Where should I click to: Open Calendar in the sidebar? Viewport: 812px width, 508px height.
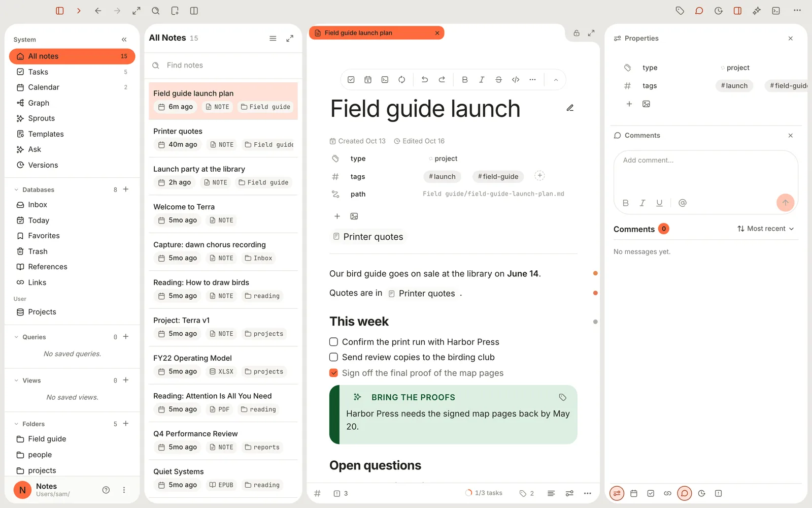click(x=72, y=87)
